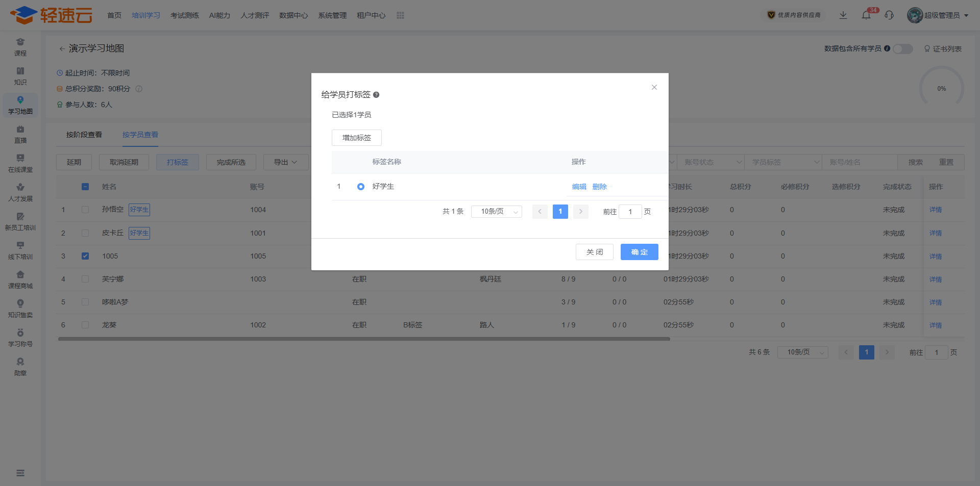Open the dialog's 10条/页 page size dropdown
980x486 pixels.
[x=496, y=212]
